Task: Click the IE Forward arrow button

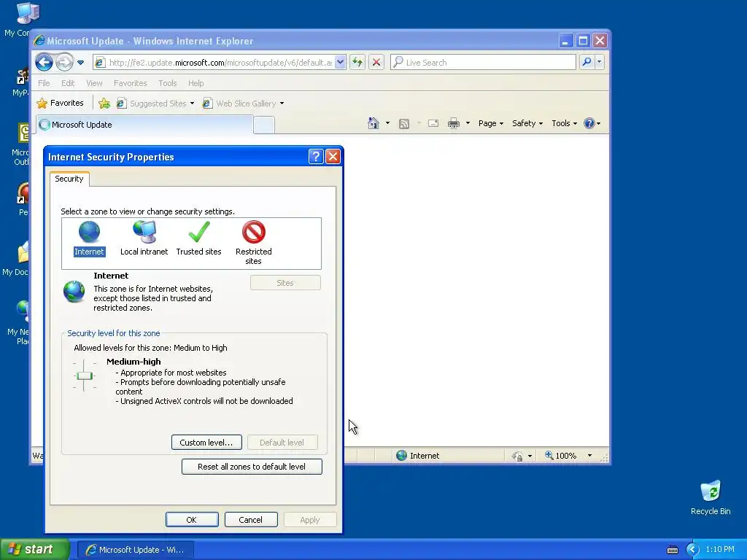Action: [x=64, y=63]
